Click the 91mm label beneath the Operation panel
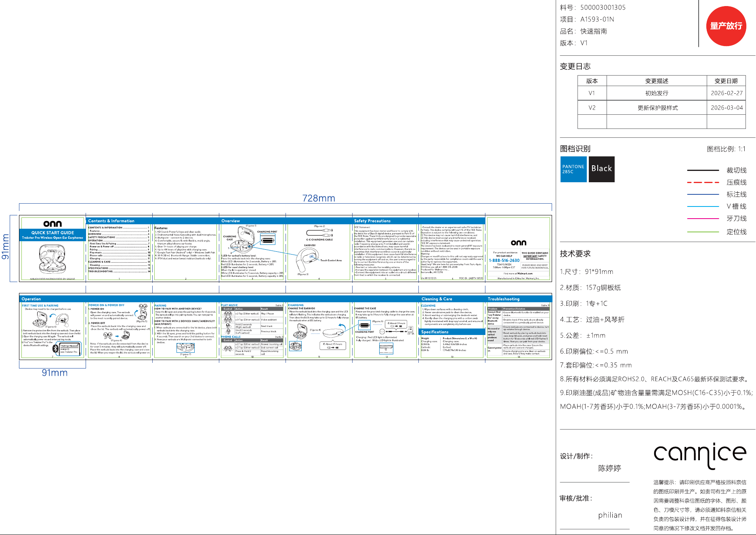The image size is (756, 535). click(55, 373)
